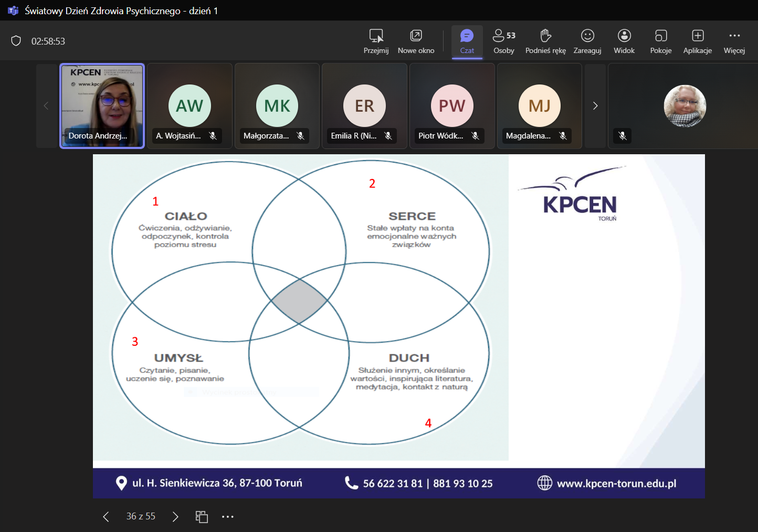Click muted mic icon on Emilia R tile
The image size is (758, 532).
388,136
